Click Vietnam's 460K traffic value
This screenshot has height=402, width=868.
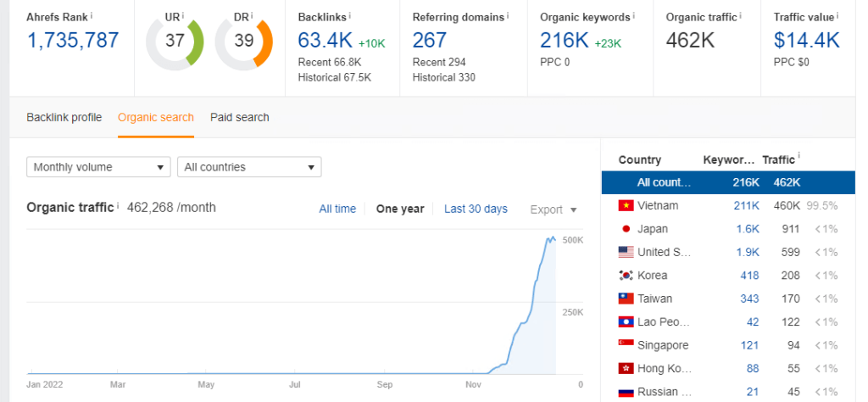pyautogui.click(x=787, y=205)
